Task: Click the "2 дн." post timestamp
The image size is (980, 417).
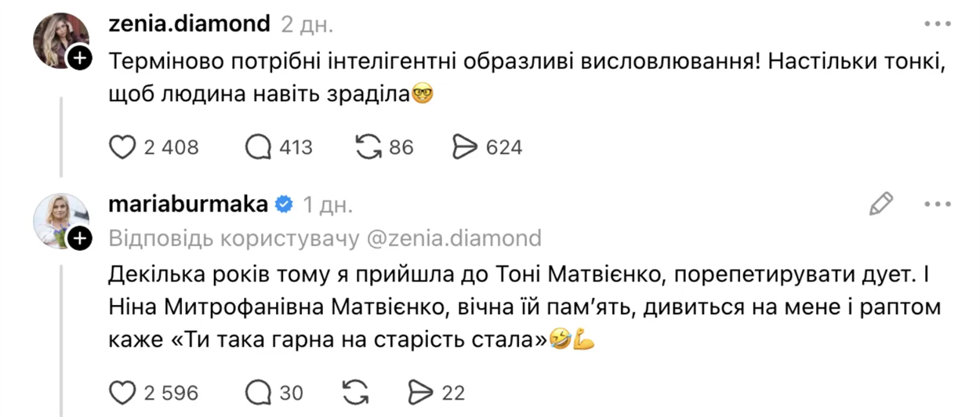Action: (x=307, y=24)
